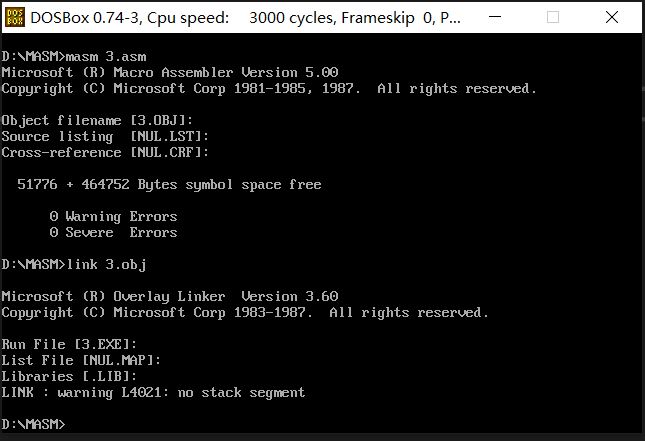Click the 'masm 3.asm' command line
This screenshot has width=645, height=441.
pyautogui.click(x=74, y=56)
